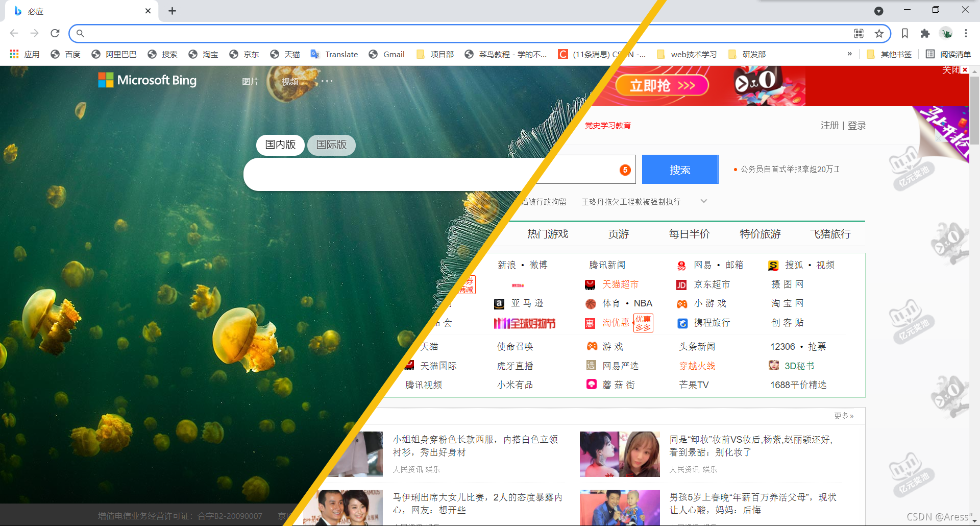Close the 必应 tab

[148, 11]
